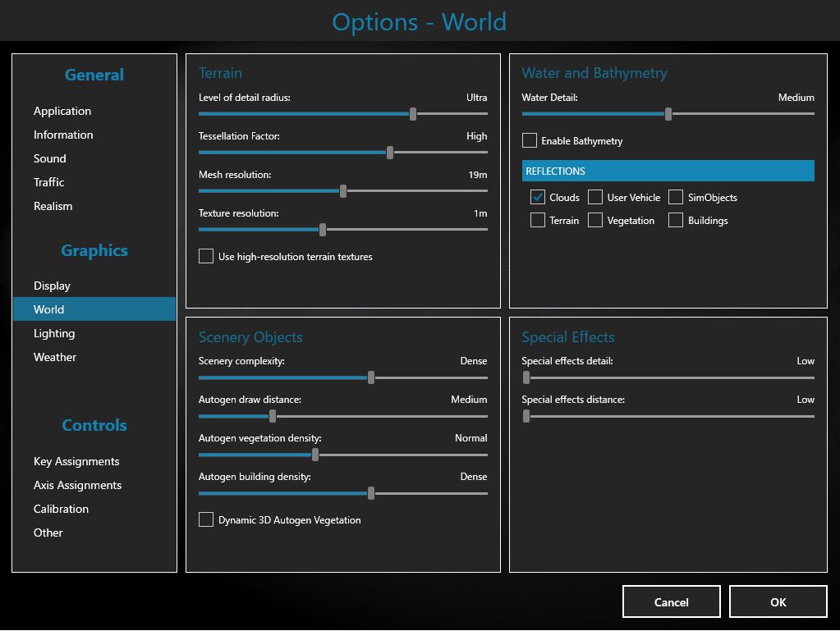
Task: Click Cancel to discard changes
Action: tap(671, 601)
